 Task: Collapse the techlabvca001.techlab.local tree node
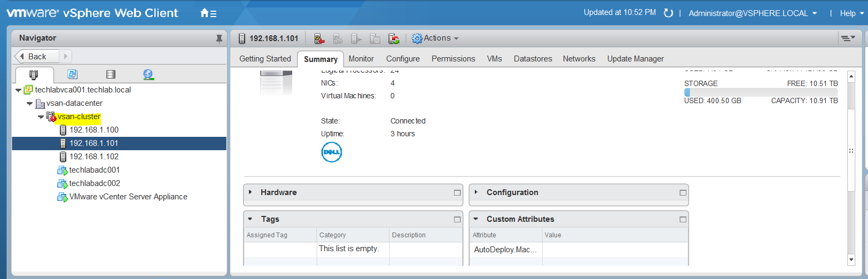pos(19,90)
